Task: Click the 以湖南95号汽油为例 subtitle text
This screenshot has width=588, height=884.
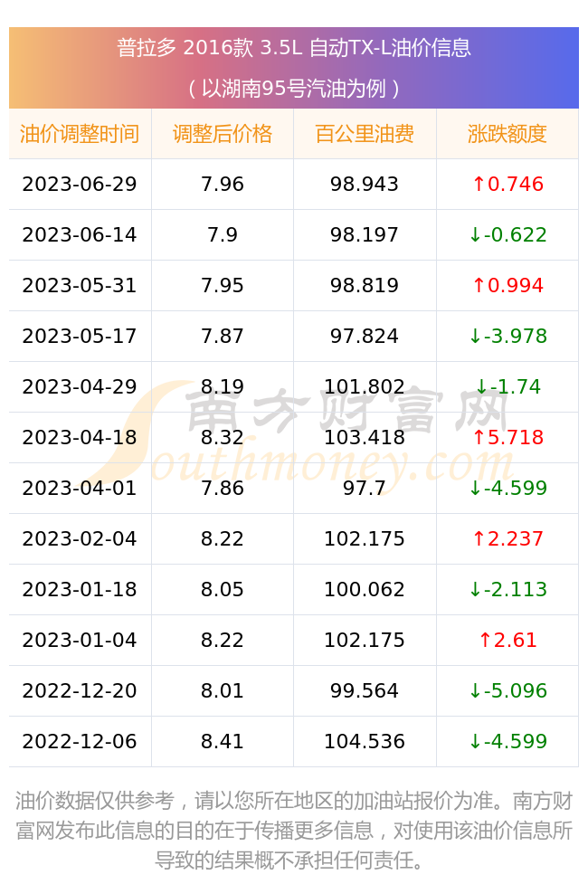Action: [x=294, y=89]
